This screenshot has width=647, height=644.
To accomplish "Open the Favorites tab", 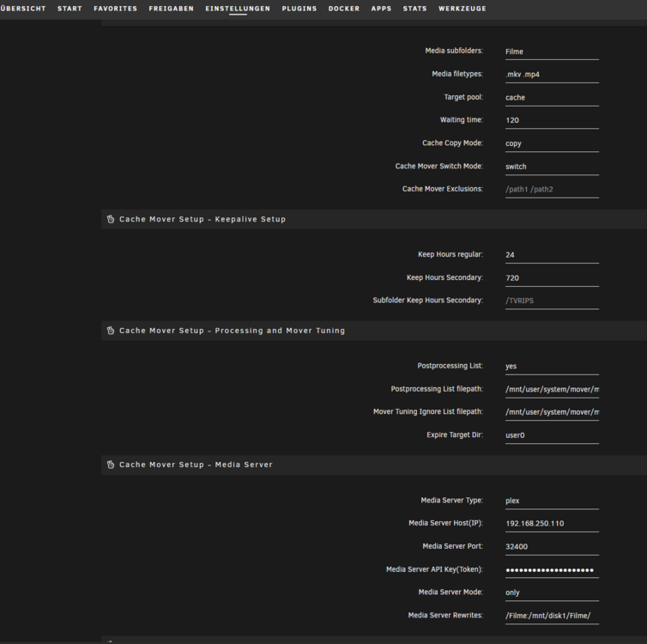I will pos(115,9).
